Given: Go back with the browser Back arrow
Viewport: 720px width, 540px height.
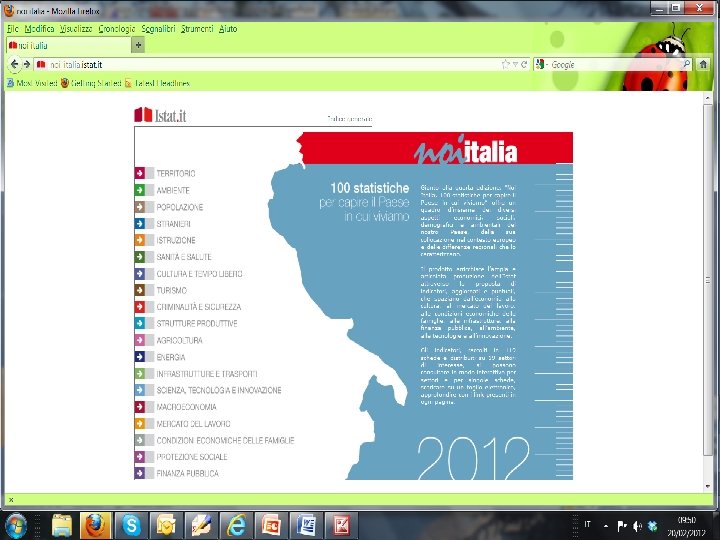Looking at the screenshot, I should (x=15, y=64).
